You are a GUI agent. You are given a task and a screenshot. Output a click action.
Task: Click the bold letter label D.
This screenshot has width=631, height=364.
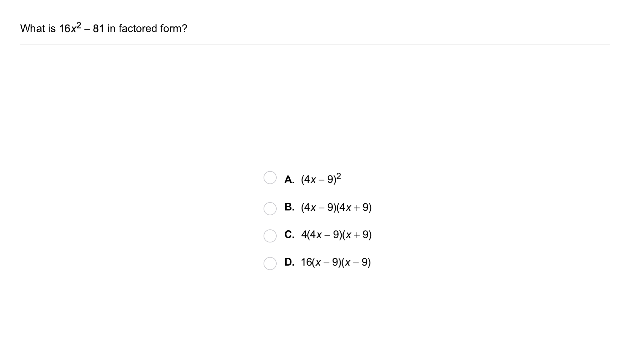click(x=289, y=262)
